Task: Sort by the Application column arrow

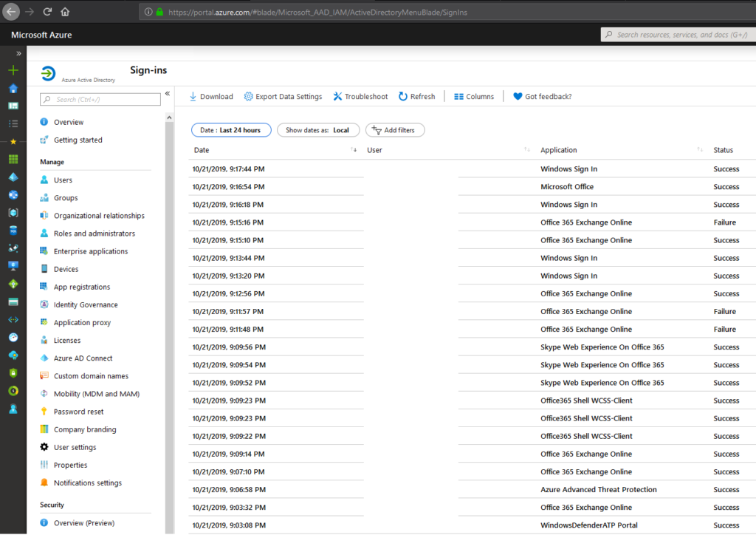Action: [x=700, y=150]
